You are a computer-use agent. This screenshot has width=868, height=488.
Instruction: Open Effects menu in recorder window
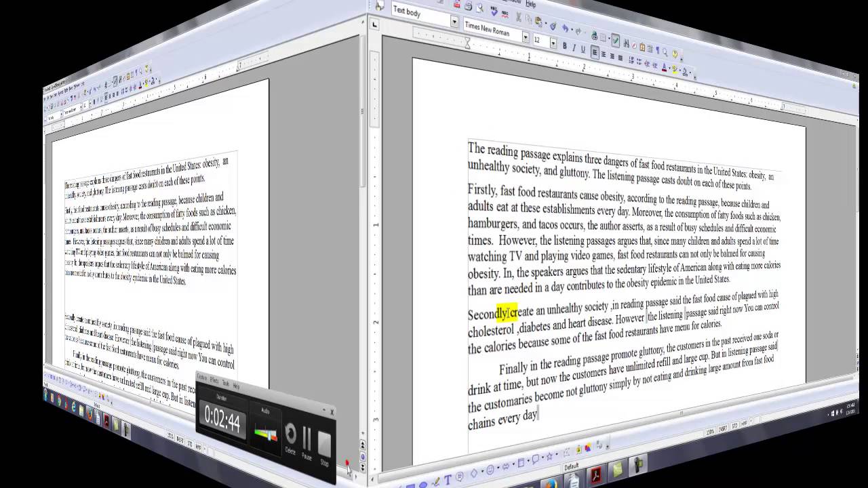click(214, 380)
